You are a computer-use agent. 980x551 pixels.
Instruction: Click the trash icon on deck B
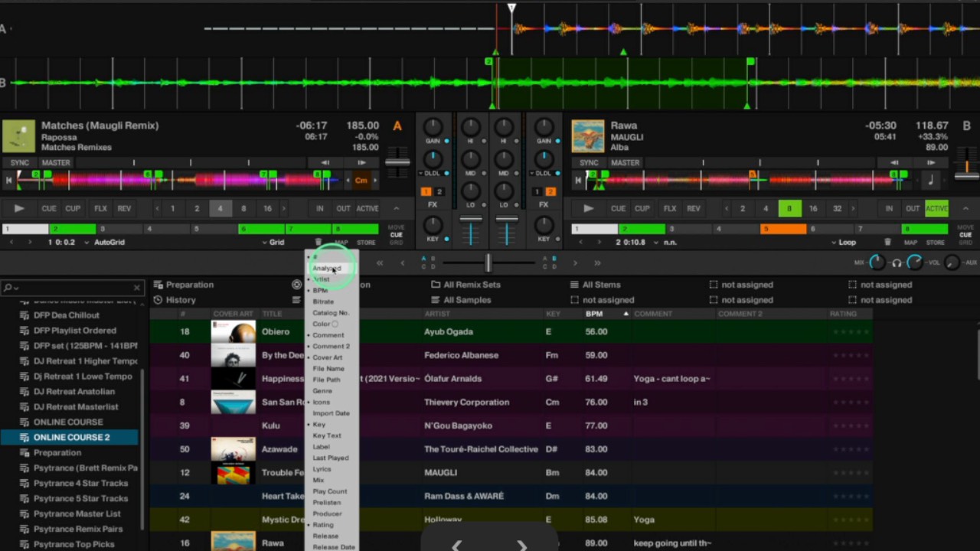(887, 243)
